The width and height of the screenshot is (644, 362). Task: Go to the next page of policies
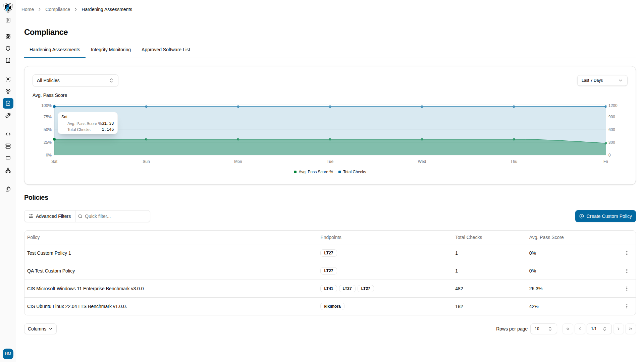[619, 329]
